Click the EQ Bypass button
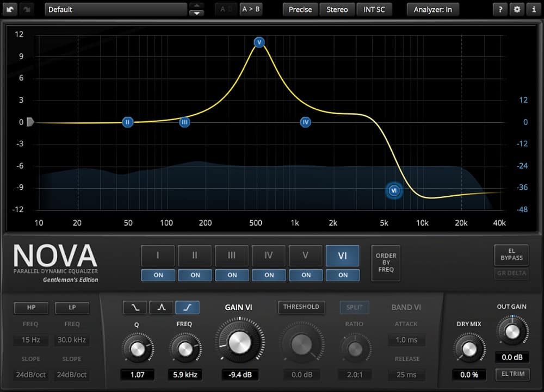The width and height of the screenshot is (544, 392). 511,254
